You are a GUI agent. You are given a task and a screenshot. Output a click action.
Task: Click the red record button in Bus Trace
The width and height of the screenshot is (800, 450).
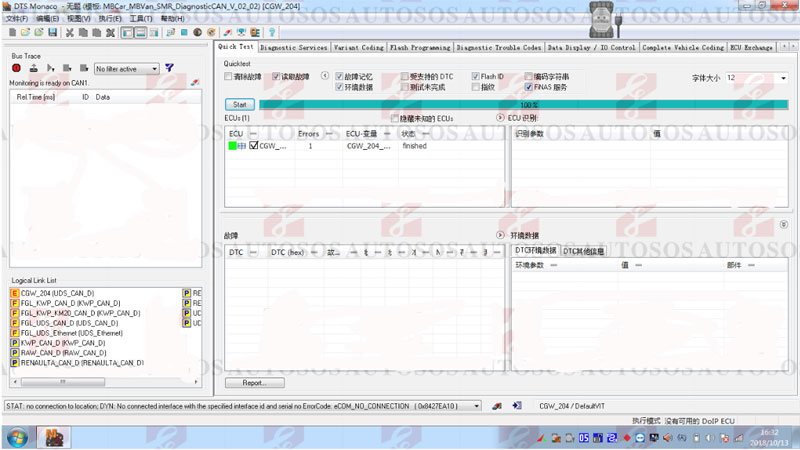click(x=16, y=68)
